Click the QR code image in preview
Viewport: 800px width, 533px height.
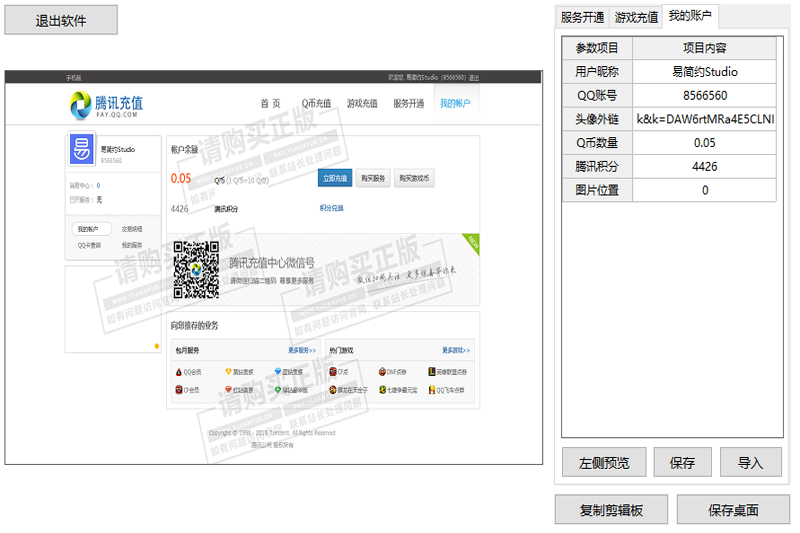196,270
